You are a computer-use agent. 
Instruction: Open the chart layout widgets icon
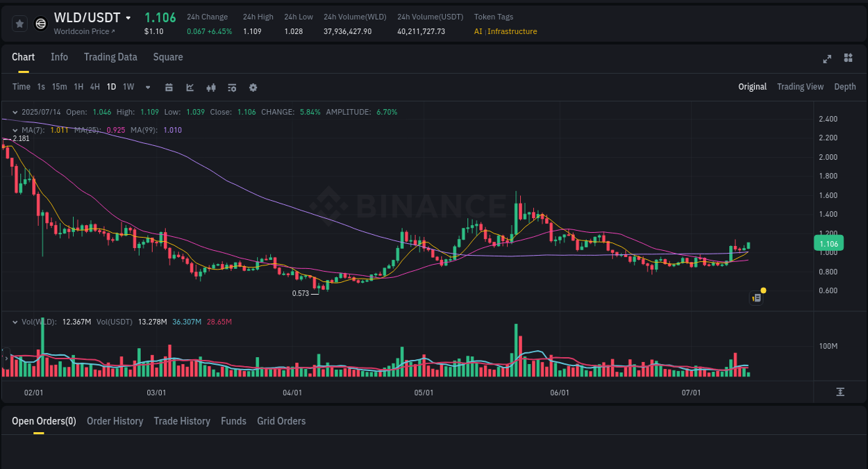click(x=848, y=58)
